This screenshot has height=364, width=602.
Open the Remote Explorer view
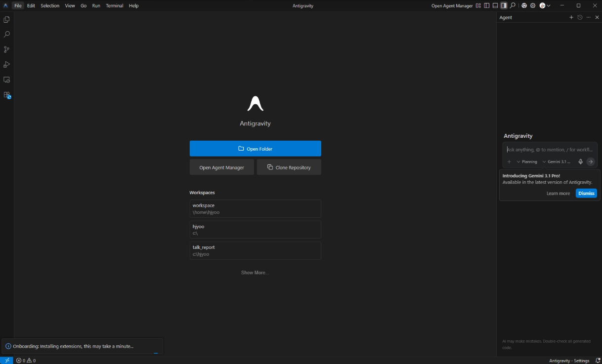click(x=7, y=80)
